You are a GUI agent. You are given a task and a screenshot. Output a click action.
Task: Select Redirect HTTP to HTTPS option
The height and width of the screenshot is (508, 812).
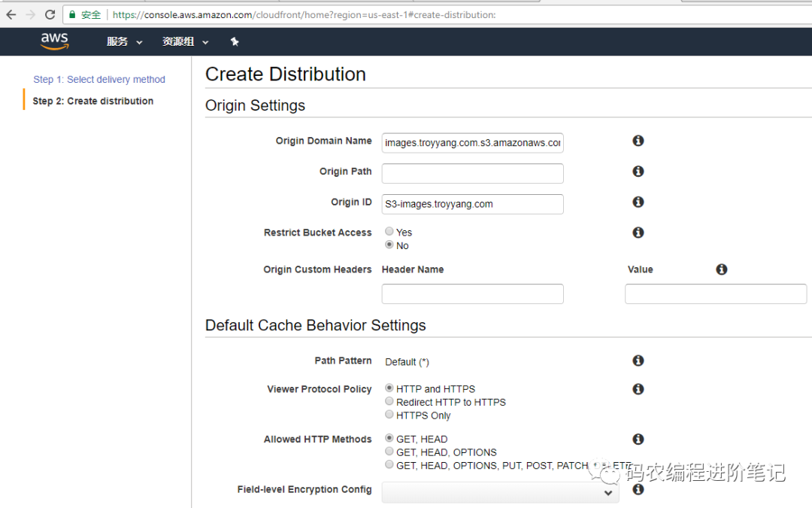(x=389, y=402)
